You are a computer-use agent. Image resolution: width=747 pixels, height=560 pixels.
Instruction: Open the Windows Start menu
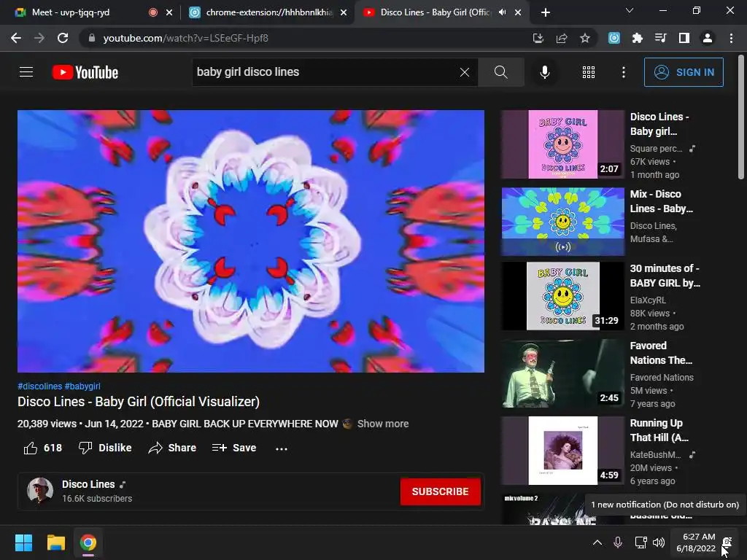(23, 542)
